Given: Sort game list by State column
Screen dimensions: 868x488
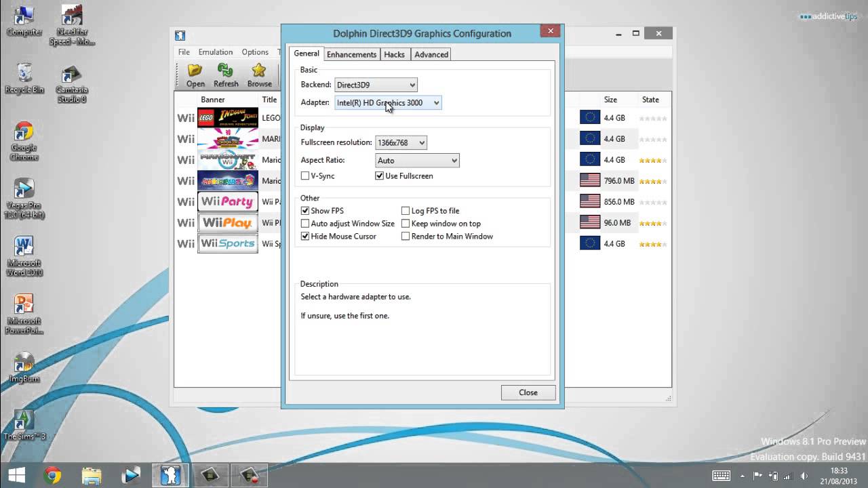Looking at the screenshot, I should tap(650, 100).
